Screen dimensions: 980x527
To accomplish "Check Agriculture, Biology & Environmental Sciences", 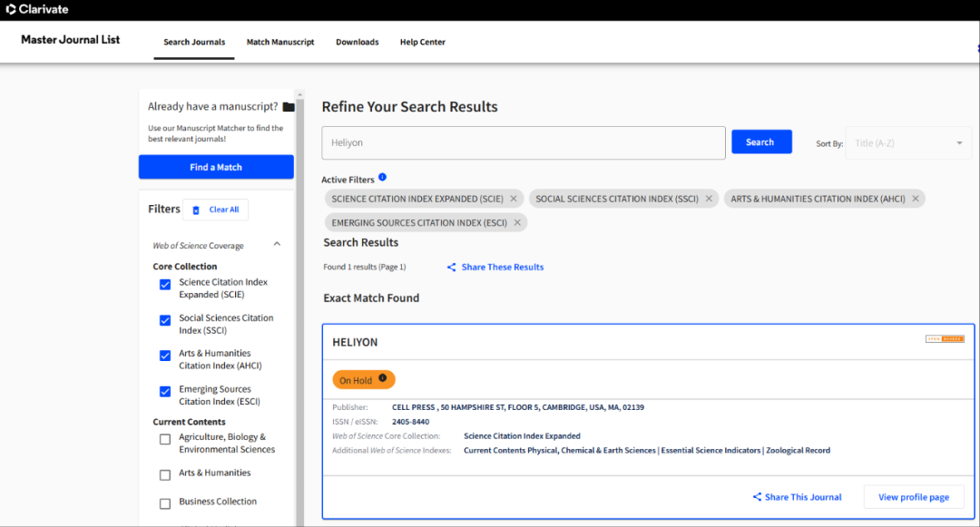I will 165,440.
